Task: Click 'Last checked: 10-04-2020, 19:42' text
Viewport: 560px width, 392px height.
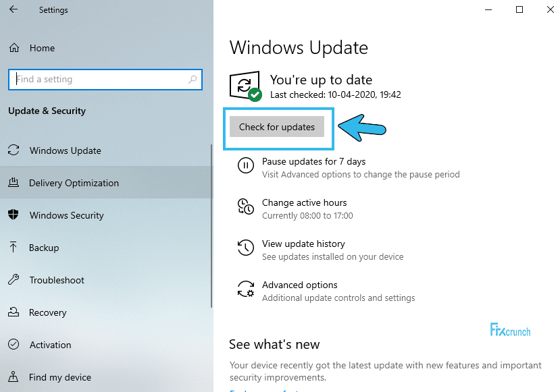Action: pos(335,94)
